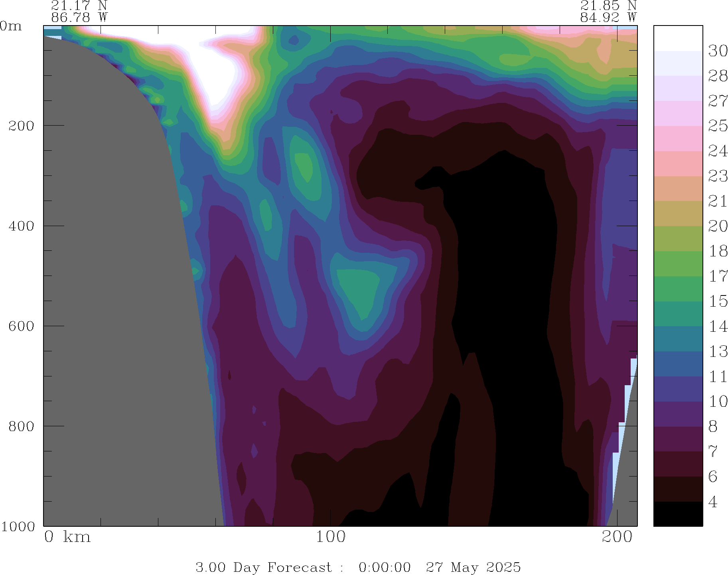Click the 3.00 Day Forecast caption text
This screenshot has height=575, width=728.
[263, 567]
